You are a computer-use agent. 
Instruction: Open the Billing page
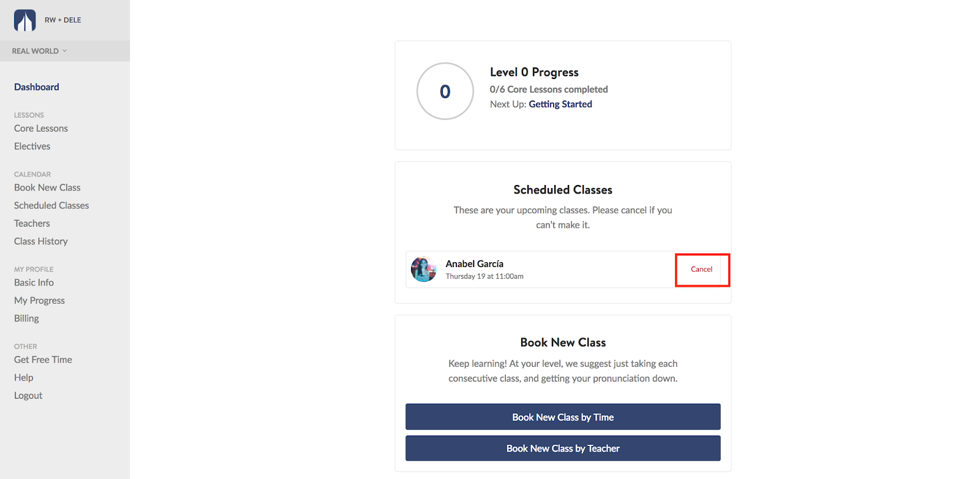pos(26,318)
